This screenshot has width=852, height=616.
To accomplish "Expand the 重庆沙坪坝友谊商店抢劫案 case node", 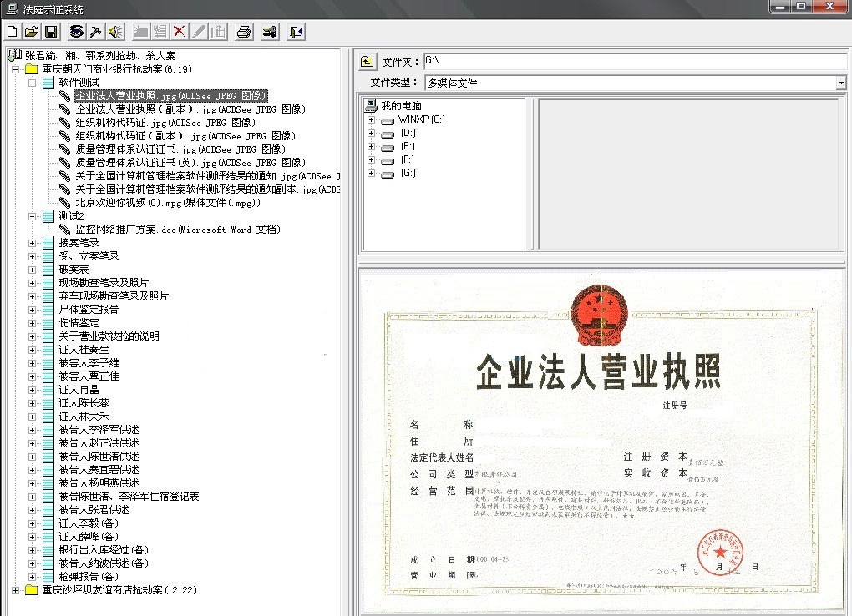I will point(16,590).
